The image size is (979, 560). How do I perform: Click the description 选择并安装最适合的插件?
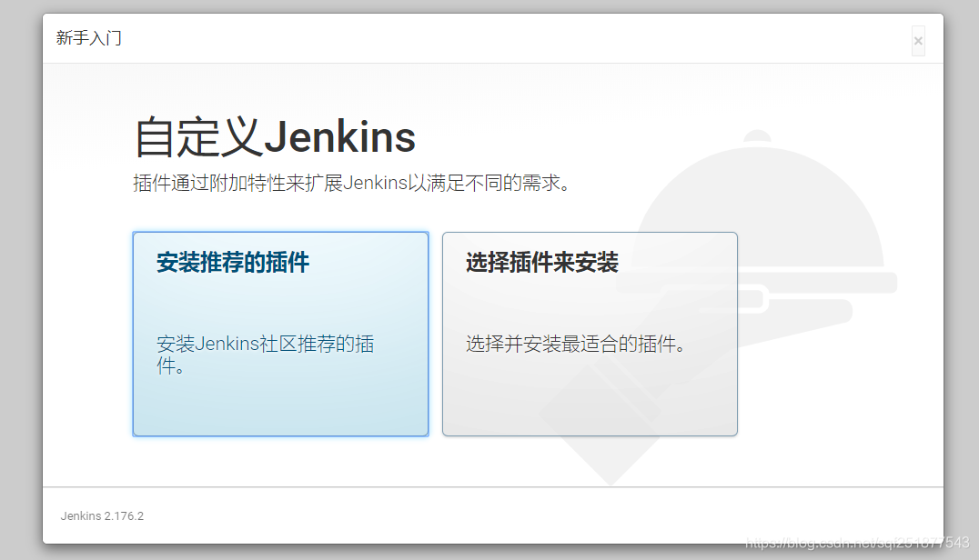(x=576, y=344)
